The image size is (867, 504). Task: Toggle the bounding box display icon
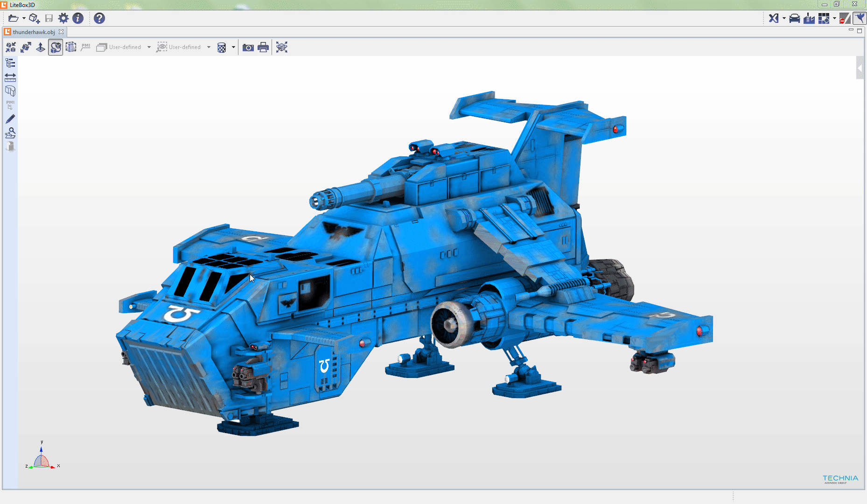click(71, 47)
